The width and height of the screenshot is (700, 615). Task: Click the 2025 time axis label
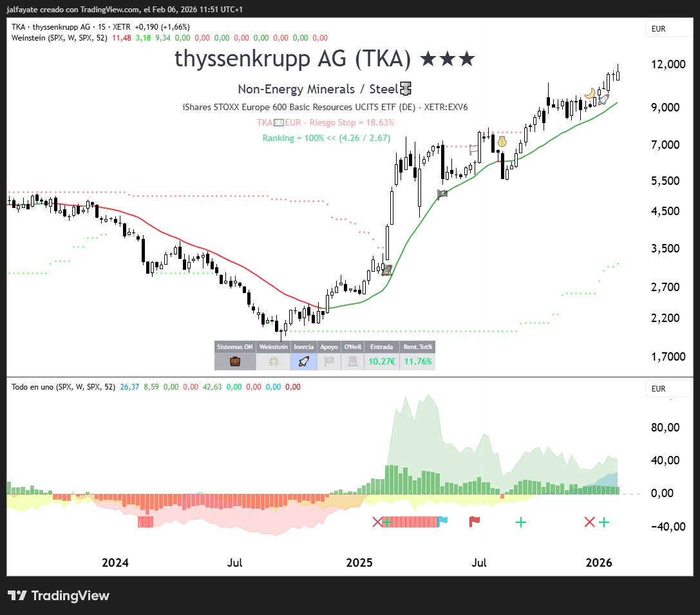(x=359, y=562)
